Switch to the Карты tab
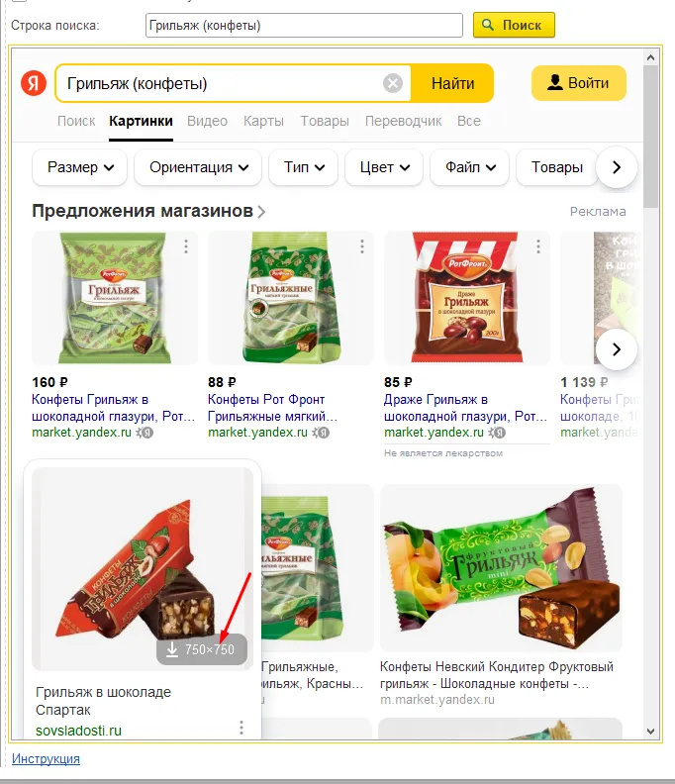The width and height of the screenshot is (675, 784). click(x=263, y=121)
